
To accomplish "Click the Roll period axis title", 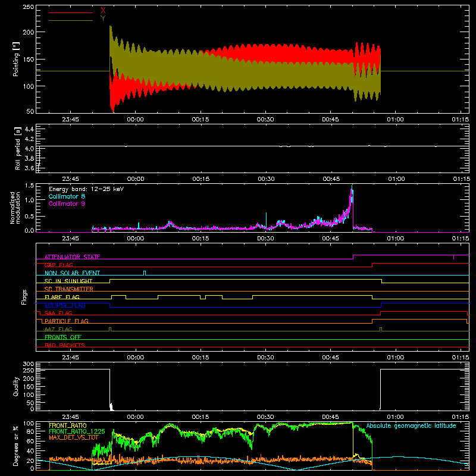I will (x=18, y=148).
